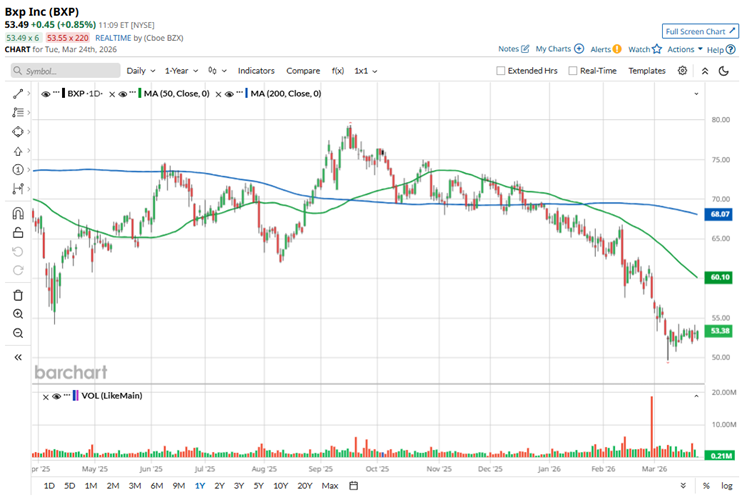752x500 pixels.
Task: Enable the Extended Hrs checkbox
Action: pyautogui.click(x=501, y=71)
